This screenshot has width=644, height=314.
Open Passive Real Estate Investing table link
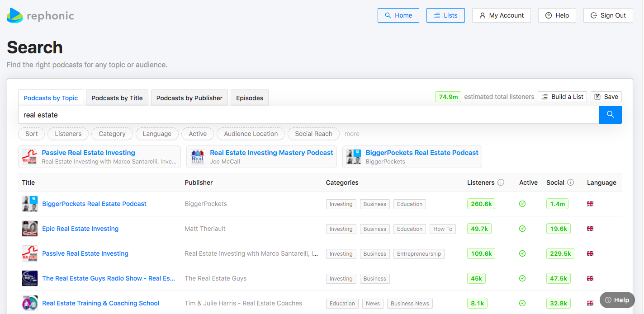tap(85, 253)
